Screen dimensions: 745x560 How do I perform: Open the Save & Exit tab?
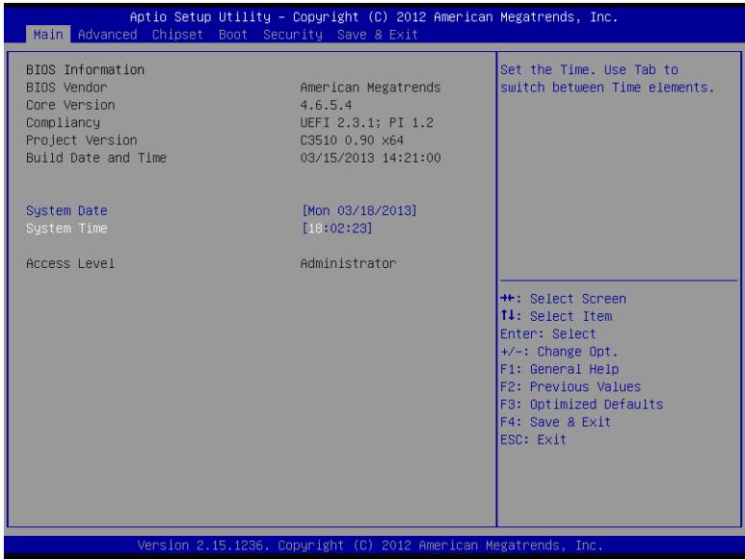(x=378, y=35)
